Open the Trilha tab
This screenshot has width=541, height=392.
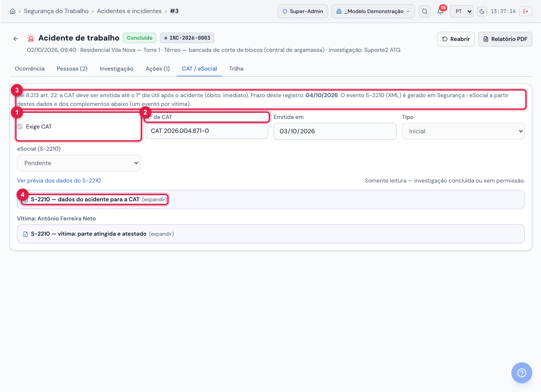[x=236, y=69]
